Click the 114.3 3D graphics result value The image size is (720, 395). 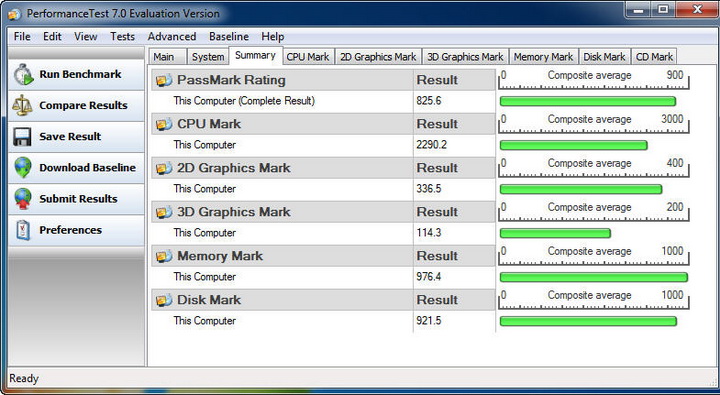(429, 233)
